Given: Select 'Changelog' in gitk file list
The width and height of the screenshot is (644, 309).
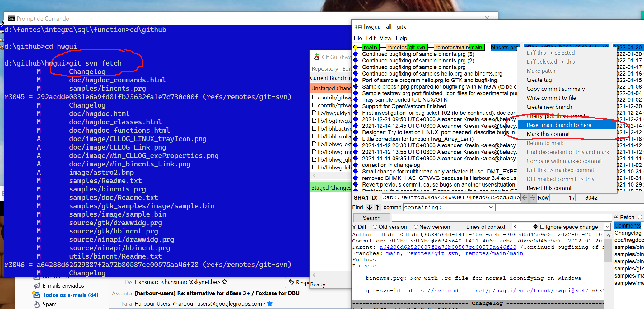Looking at the screenshot, I should (x=628, y=233).
